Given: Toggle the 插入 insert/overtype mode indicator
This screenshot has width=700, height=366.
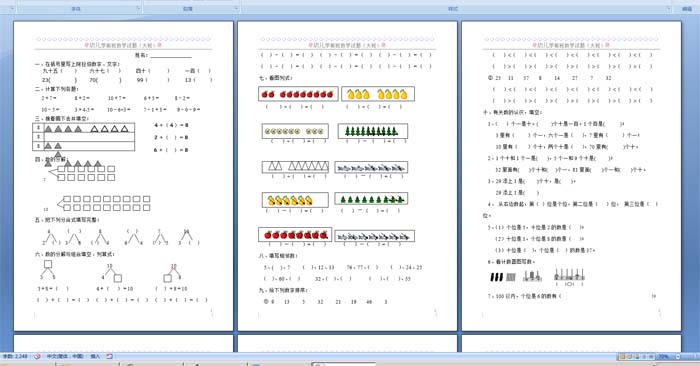Looking at the screenshot, I should coord(95,356).
